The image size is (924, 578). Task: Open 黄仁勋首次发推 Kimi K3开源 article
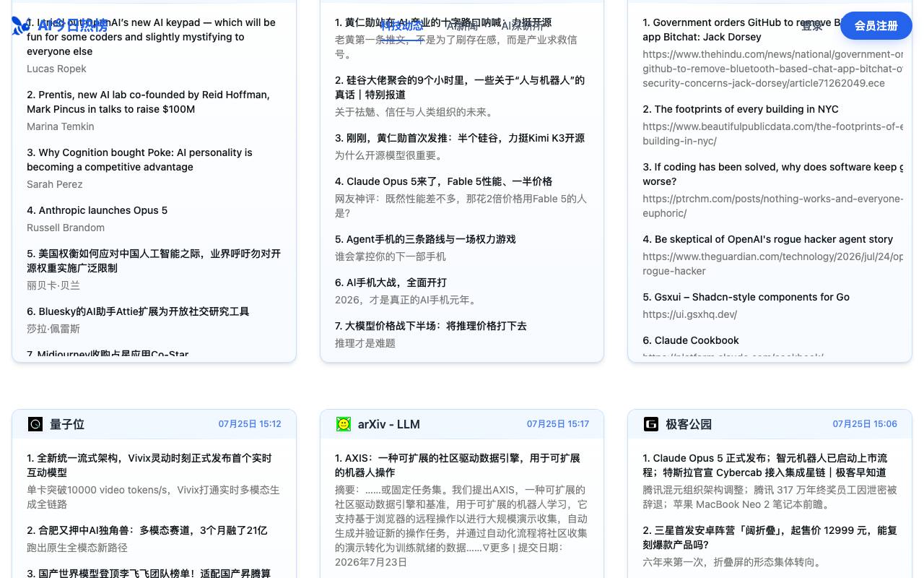460,138
